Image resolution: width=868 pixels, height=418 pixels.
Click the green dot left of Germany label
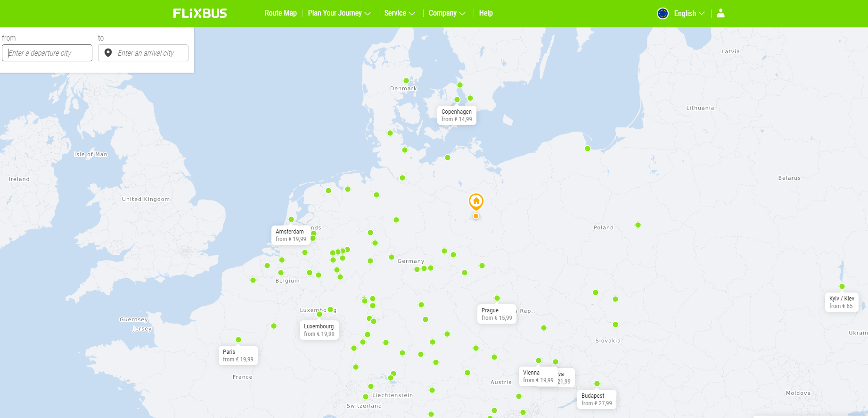pos(392,257)
